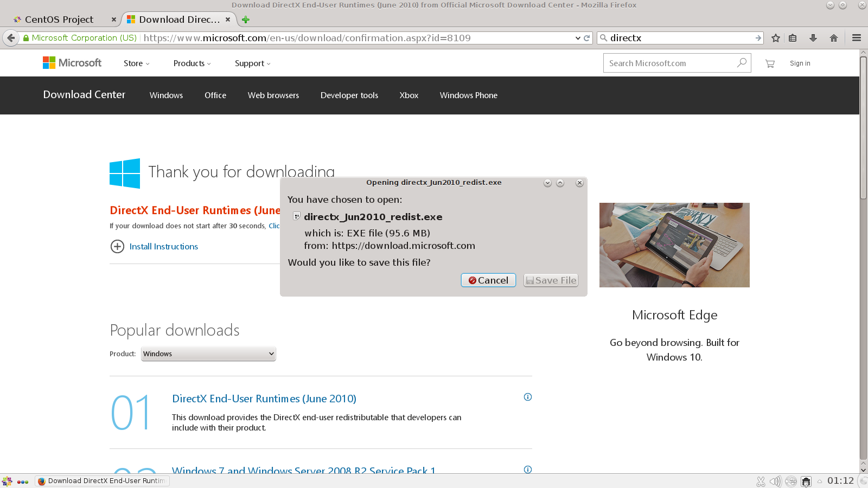Open the Products dropdown menu
The width and height of the screenshot is (868, 488).
point(192,63)
